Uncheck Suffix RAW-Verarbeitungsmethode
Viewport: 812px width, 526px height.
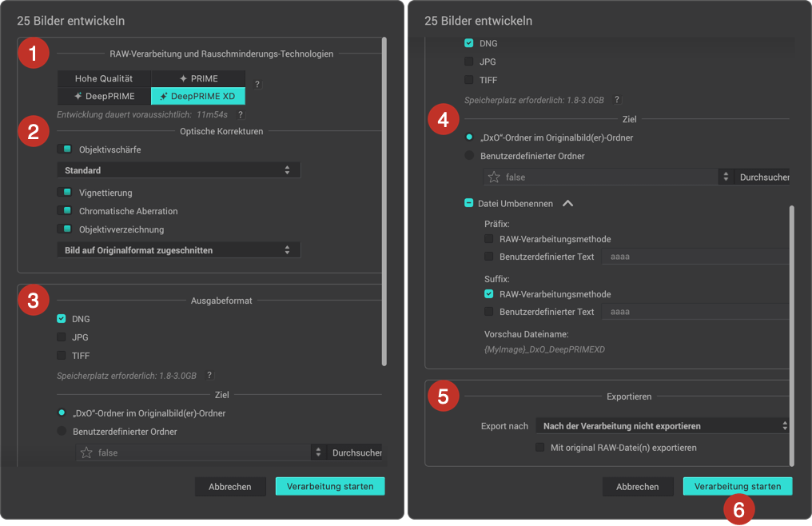point(489,294)
